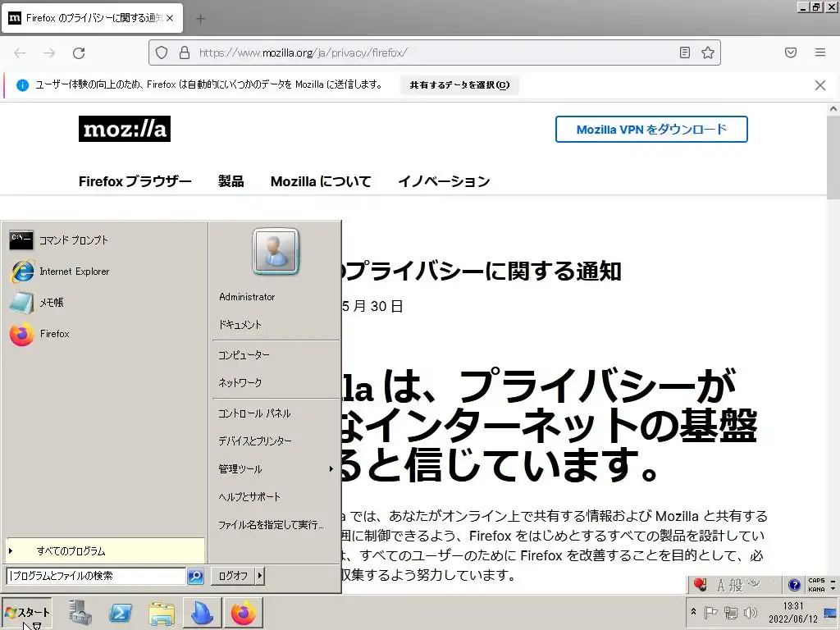Open Windows Explorer folder taskbar icon
Screen dimensions: 840x630
(x=162, y=614)
